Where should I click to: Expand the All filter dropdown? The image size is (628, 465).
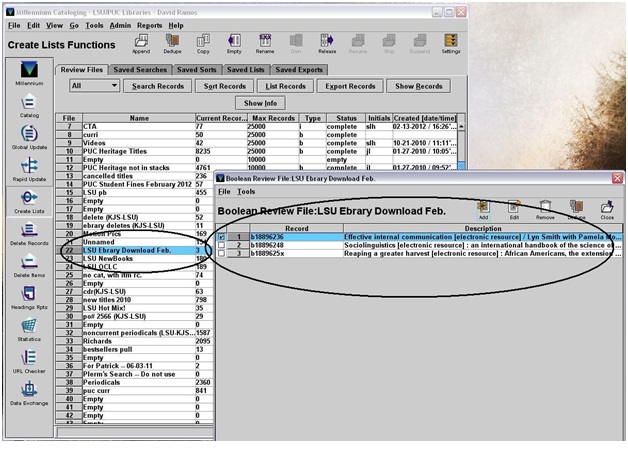click(x=95, y=87)
